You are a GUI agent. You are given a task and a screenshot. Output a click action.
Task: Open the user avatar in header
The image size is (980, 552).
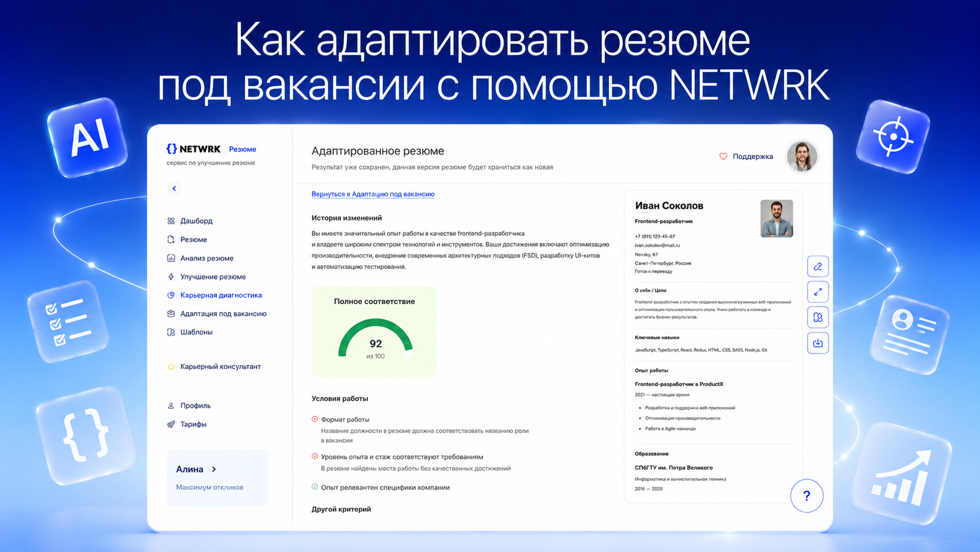pos(802,157)
